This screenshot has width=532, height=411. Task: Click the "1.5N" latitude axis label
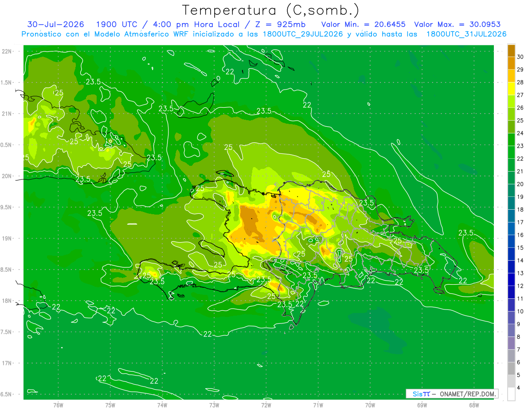click(x=7, y=83)
